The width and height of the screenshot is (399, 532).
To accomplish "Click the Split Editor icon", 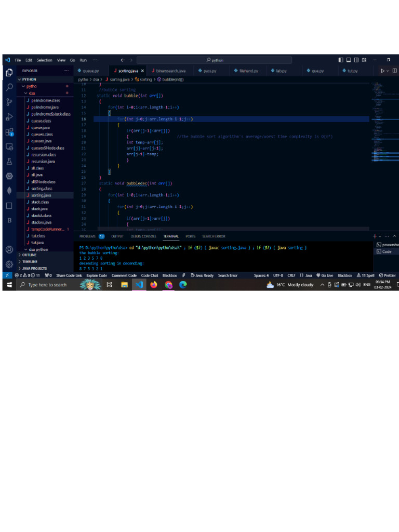I will [394, 71].
